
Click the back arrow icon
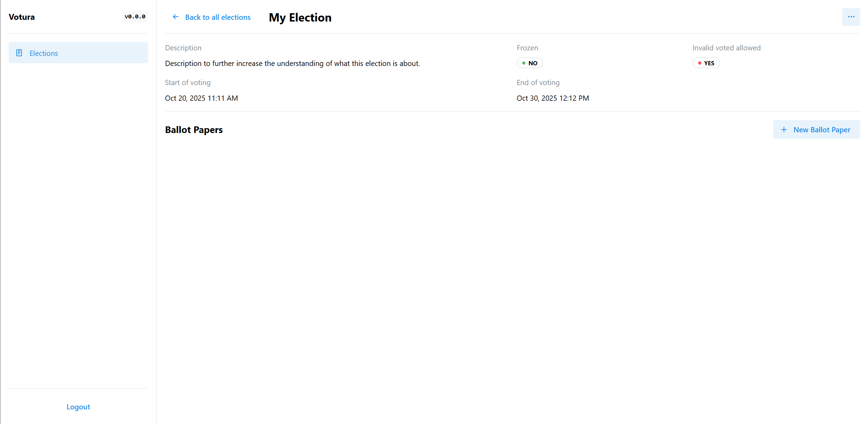176,17
